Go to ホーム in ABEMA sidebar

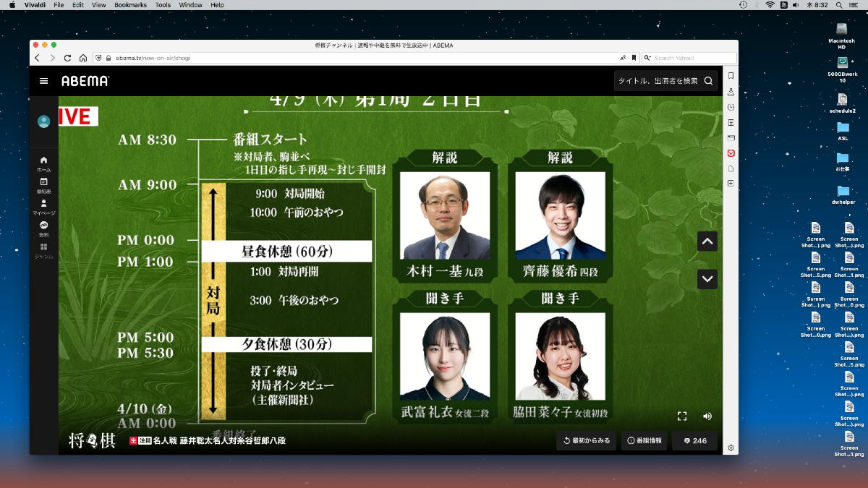[x=43, y=163]
